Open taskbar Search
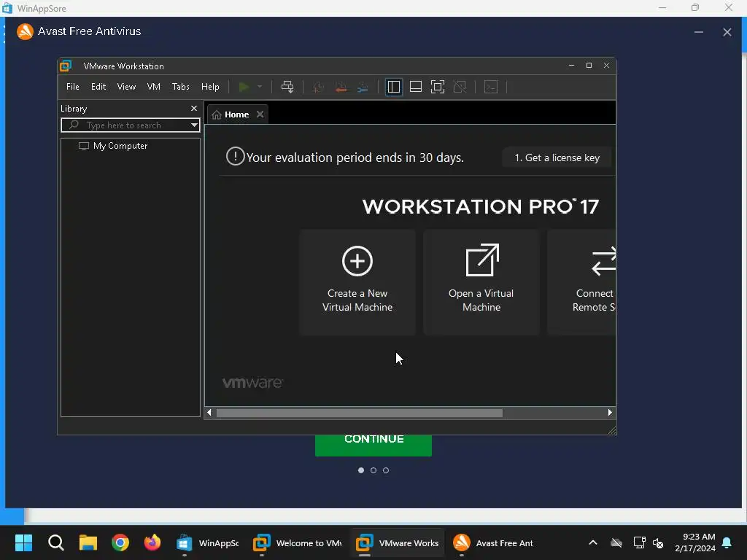The width and height of the screenshot is (747, 560). coord(55,542)
